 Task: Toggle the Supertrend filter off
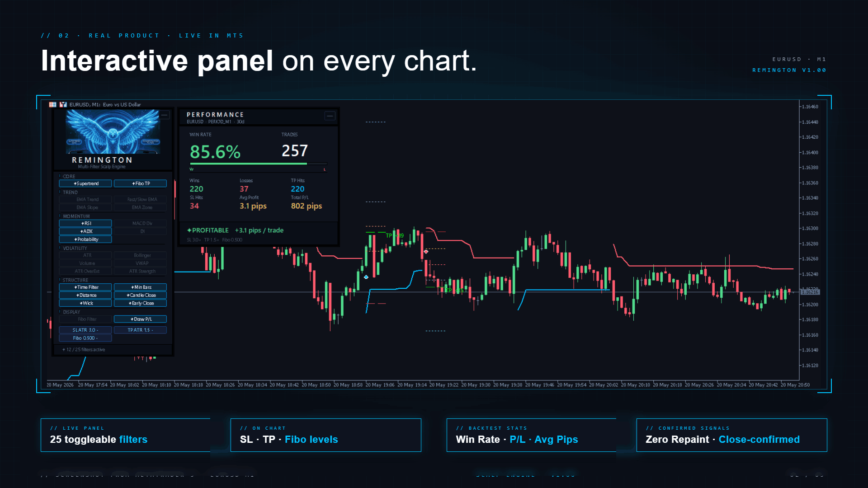click(x=85, y=183)
